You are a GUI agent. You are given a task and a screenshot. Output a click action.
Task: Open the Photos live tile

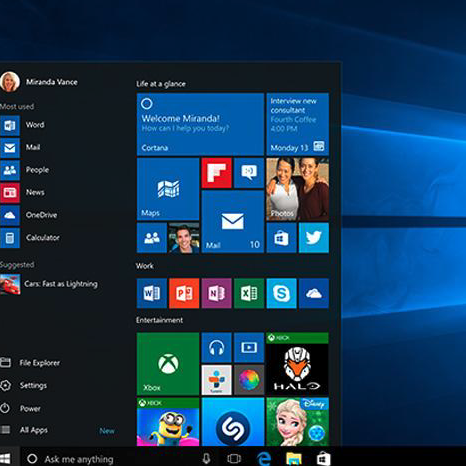tap(297, 189)
